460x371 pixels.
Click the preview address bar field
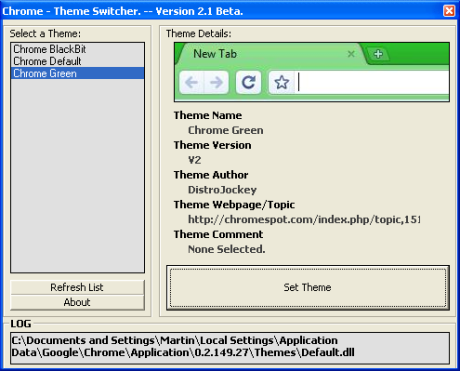(372, 82)
